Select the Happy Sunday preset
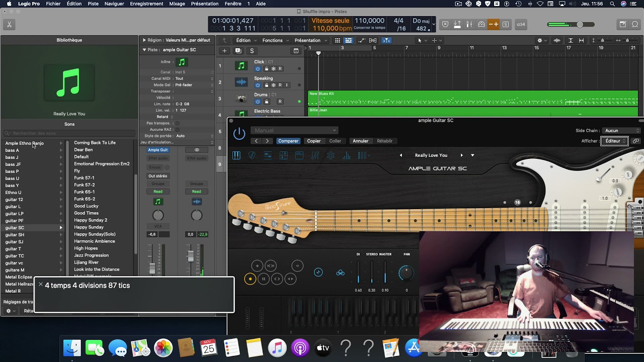Screen dimensions: 644x362 [89, 227]
